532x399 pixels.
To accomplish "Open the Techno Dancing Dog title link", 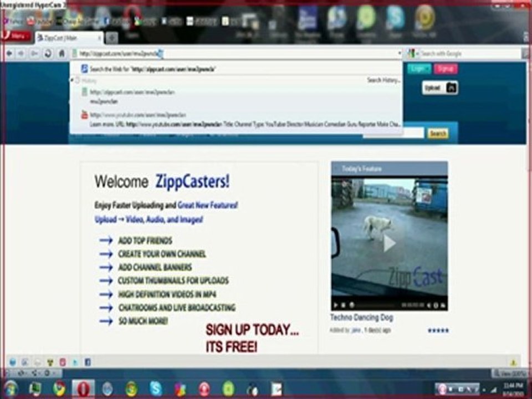I will coord(362,318).
